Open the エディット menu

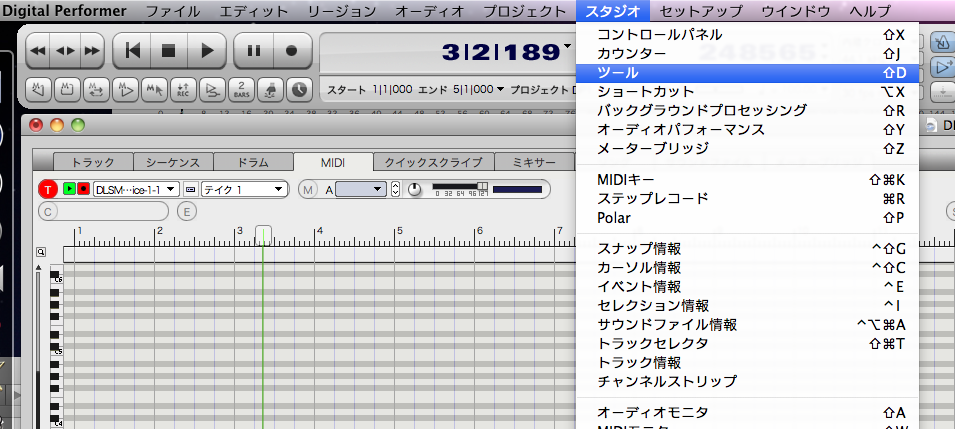[253, 11]
